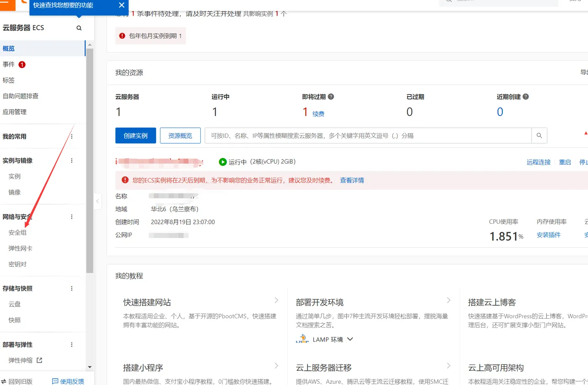The image size is (588, 385).
Task: Click the arrow on 云上服务器迁移 card
Action: point(449,366)
